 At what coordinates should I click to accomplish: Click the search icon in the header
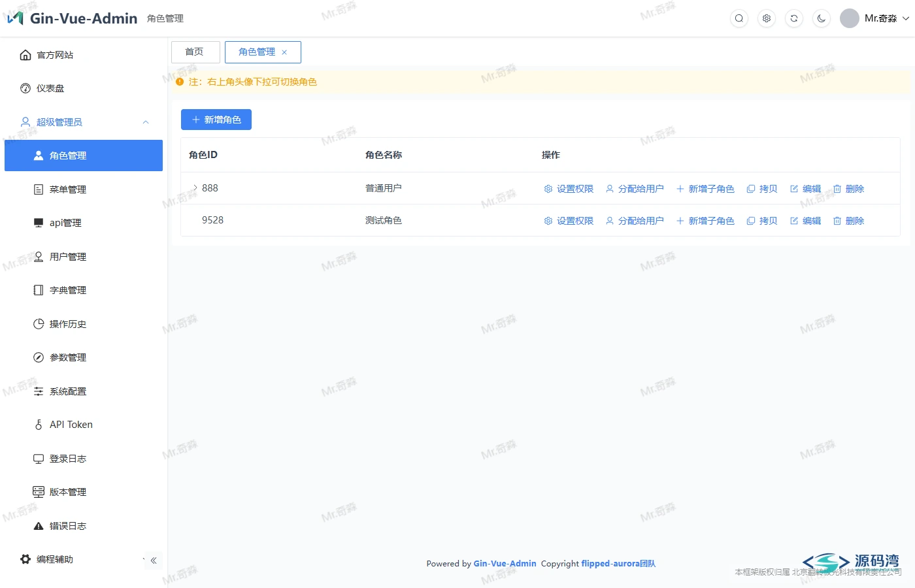pos(739,18)
